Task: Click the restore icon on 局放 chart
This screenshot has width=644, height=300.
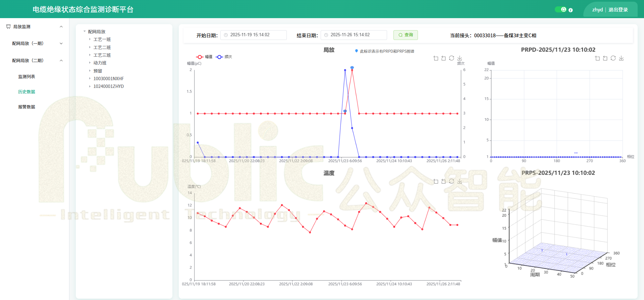Action: point(451,58)
